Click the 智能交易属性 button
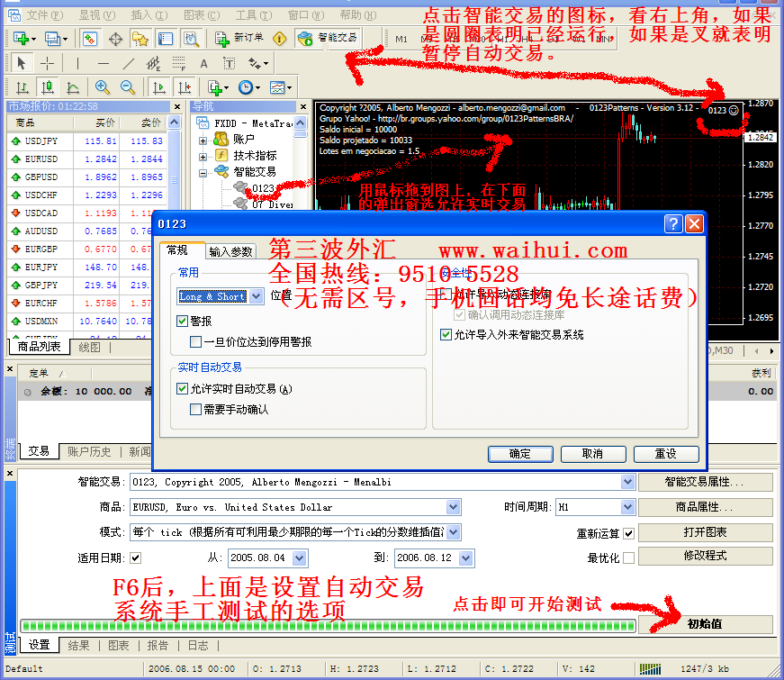The width and height of the screenshot is (784, 680). click(705, 482)
